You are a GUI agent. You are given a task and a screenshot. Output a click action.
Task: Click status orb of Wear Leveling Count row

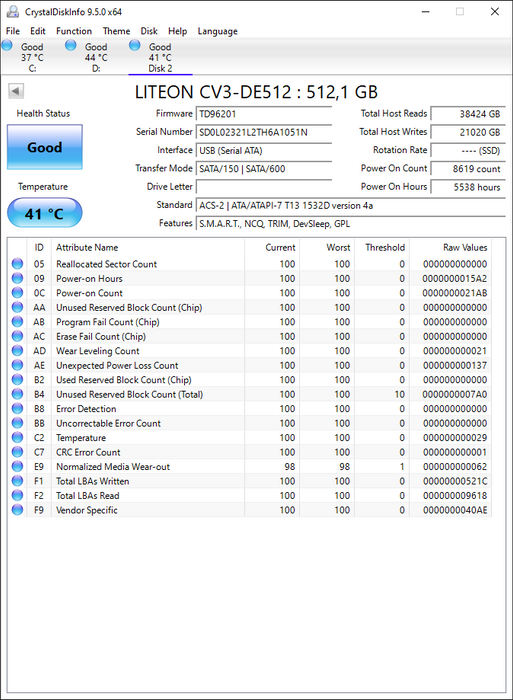17,350
